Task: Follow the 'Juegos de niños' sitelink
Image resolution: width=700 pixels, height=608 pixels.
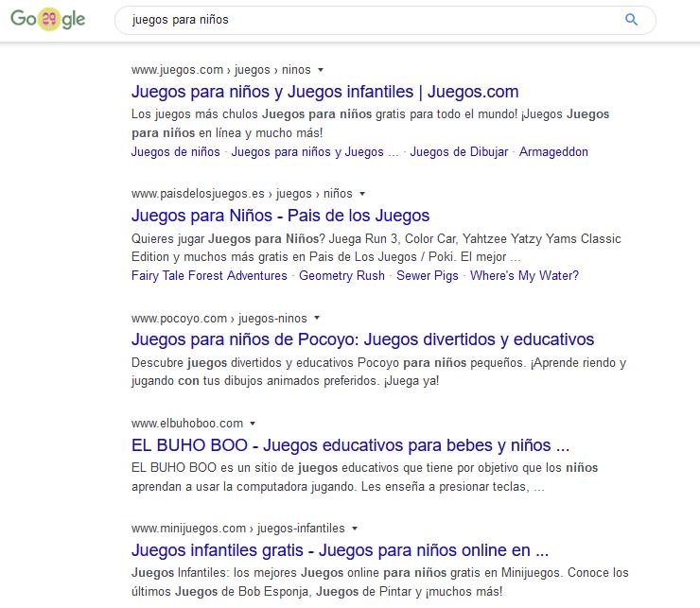Action: coord(175,152)
